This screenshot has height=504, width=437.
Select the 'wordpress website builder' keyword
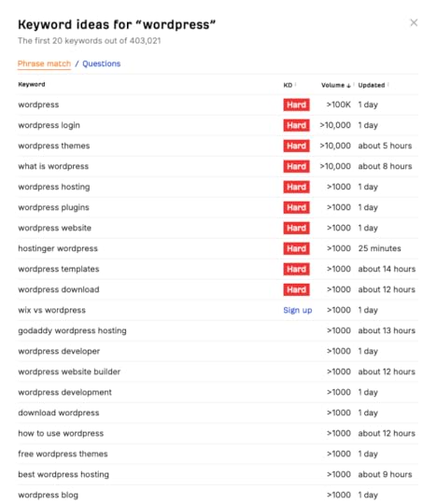click(69, 371)
